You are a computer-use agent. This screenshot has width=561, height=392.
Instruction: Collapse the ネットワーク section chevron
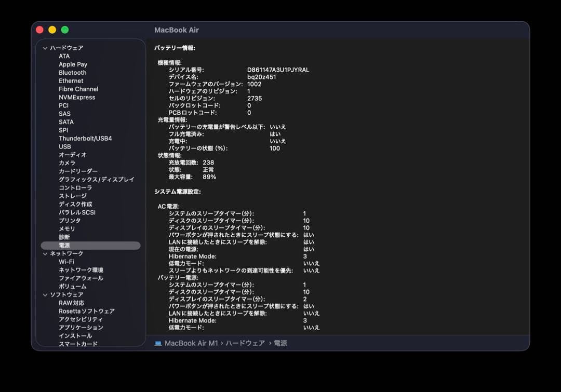tap(45, 253)
